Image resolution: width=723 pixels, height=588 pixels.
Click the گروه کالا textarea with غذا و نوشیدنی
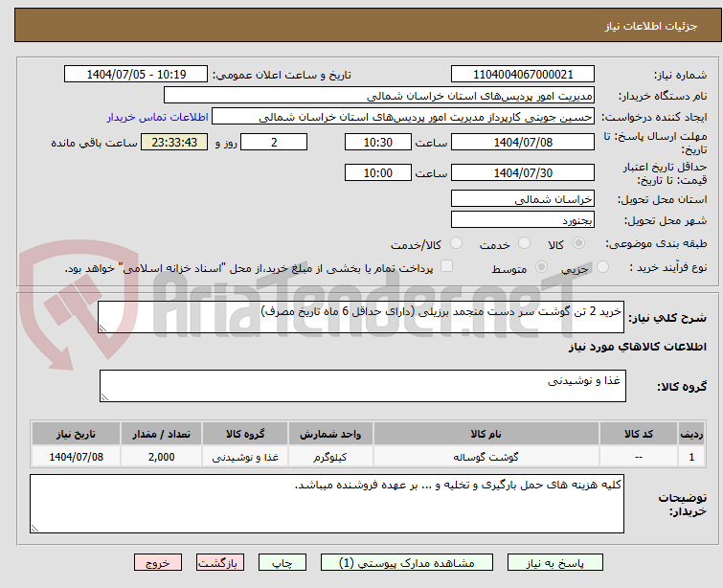pyautogui.click(x=363, y=386)
